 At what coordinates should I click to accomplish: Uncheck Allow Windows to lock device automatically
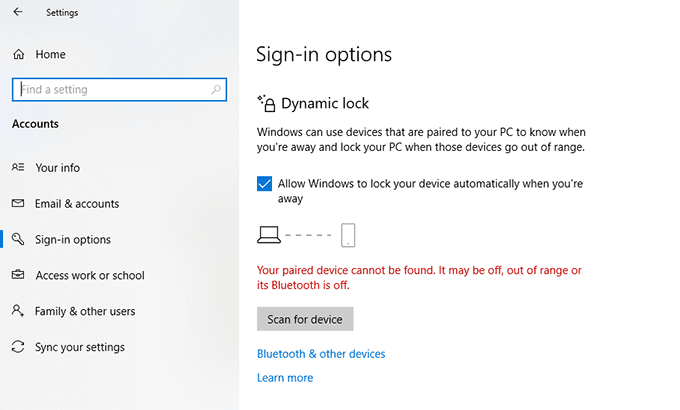click(x=265, y=185)
